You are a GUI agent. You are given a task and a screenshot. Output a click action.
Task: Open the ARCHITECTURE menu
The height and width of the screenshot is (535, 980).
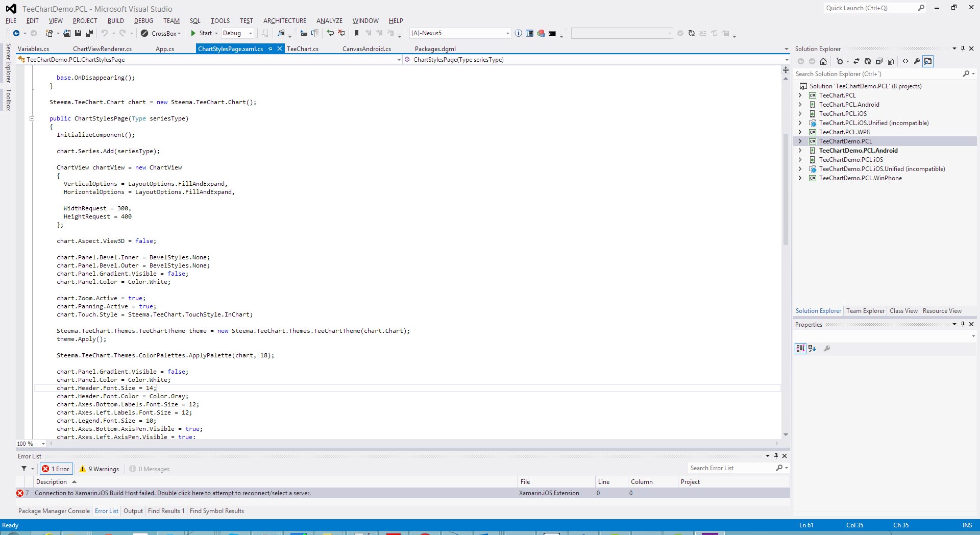[285, 21]
